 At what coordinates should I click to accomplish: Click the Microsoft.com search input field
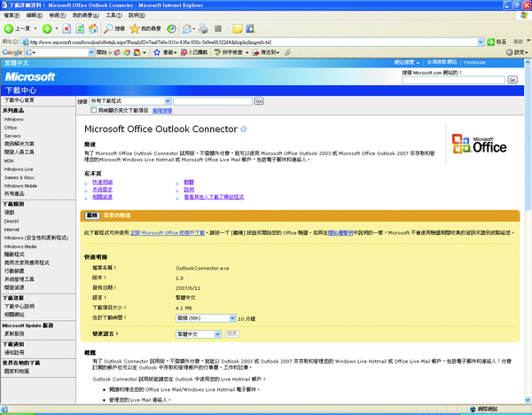pos(454,80)
